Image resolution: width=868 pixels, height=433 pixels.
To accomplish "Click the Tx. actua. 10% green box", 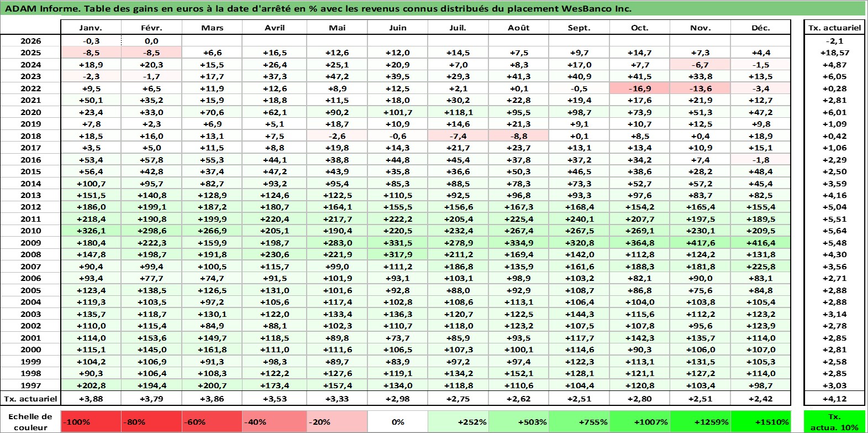I will 834,421.
